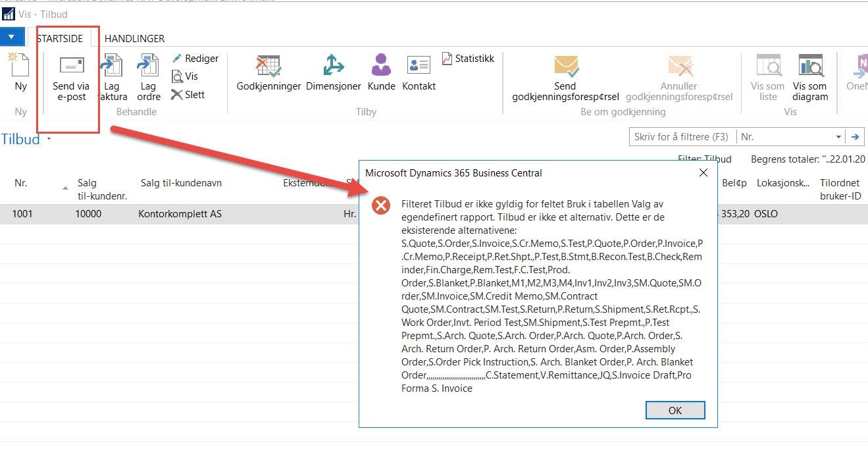Select the STARTSIDE ribbon tab
This screenshot has width=868, height=451.
pos(61,38)
